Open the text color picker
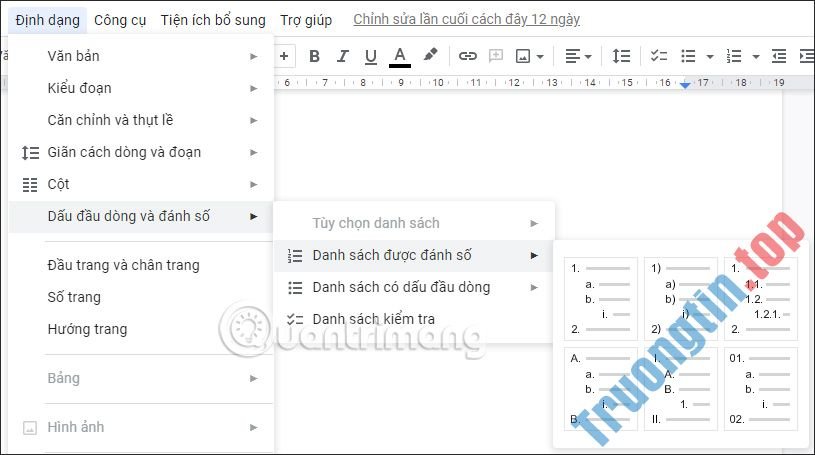The image size is (815, 455). 400,56
